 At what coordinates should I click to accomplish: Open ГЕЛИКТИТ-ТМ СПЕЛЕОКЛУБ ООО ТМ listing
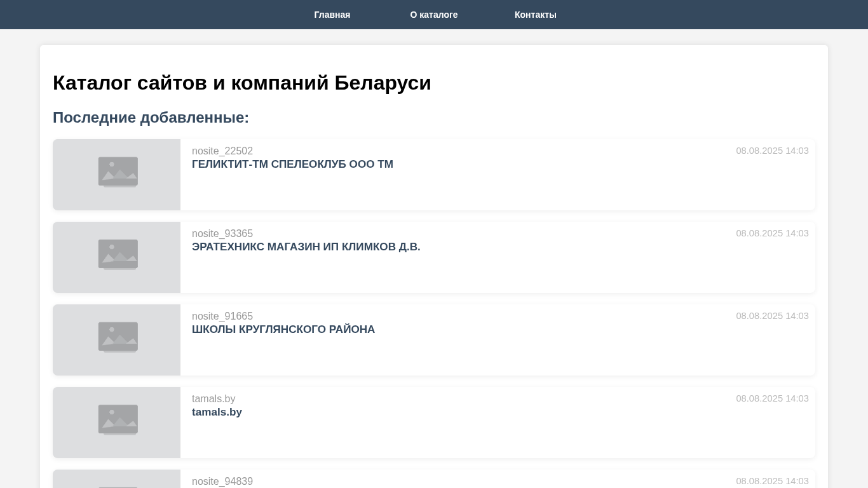pyautogui.click(x=292, y=165)
